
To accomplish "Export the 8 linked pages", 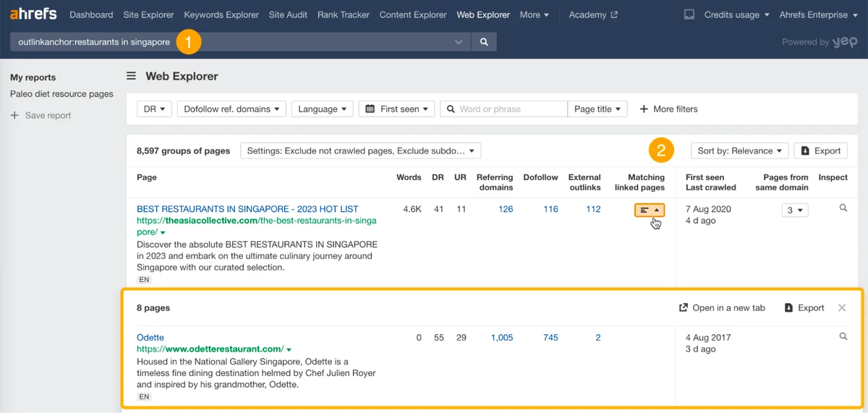I will [x=804, y=307].
